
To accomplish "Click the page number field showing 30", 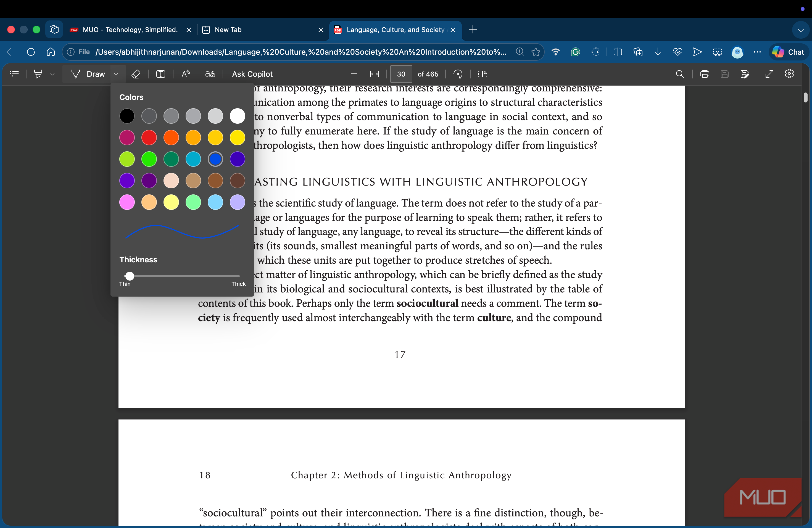I will coord(401,74).
